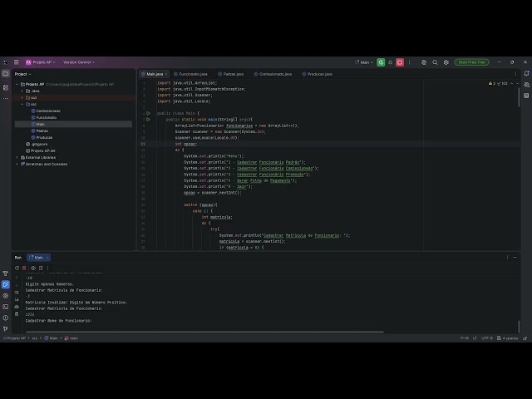The height and width of the screenshot is (399, 532).
Task: Open Run panel toolbar more options
Action: coord(48,268)
